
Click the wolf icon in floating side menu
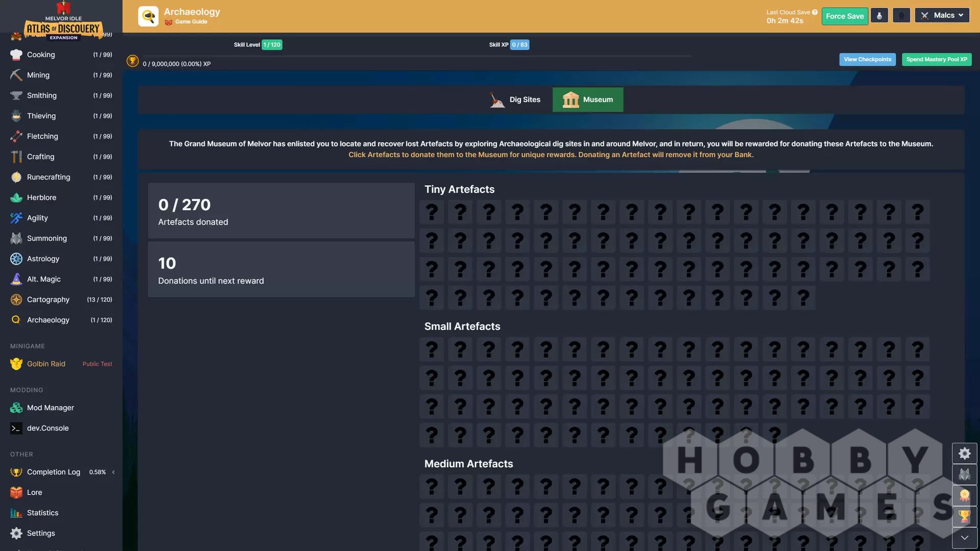coord(964,474)
